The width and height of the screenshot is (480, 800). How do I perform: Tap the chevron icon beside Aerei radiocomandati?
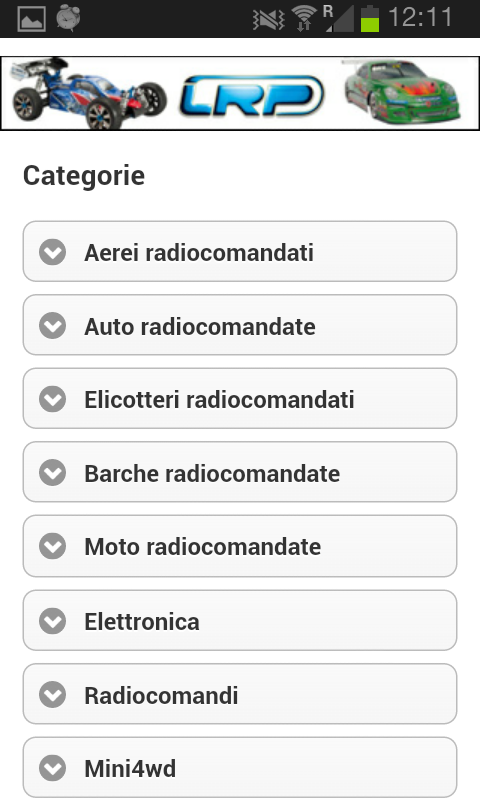(x=53, y=252)
